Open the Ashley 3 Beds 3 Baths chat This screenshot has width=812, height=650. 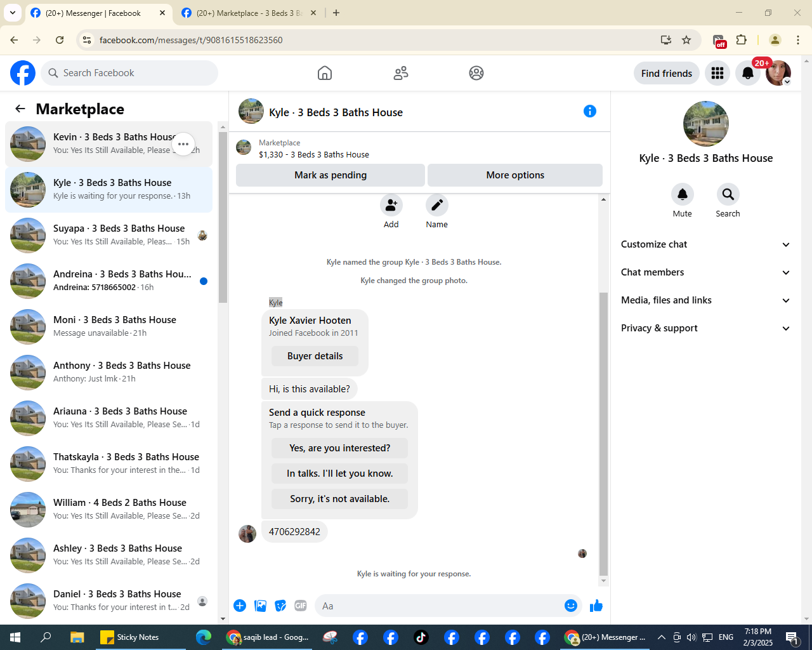[109, 555]
